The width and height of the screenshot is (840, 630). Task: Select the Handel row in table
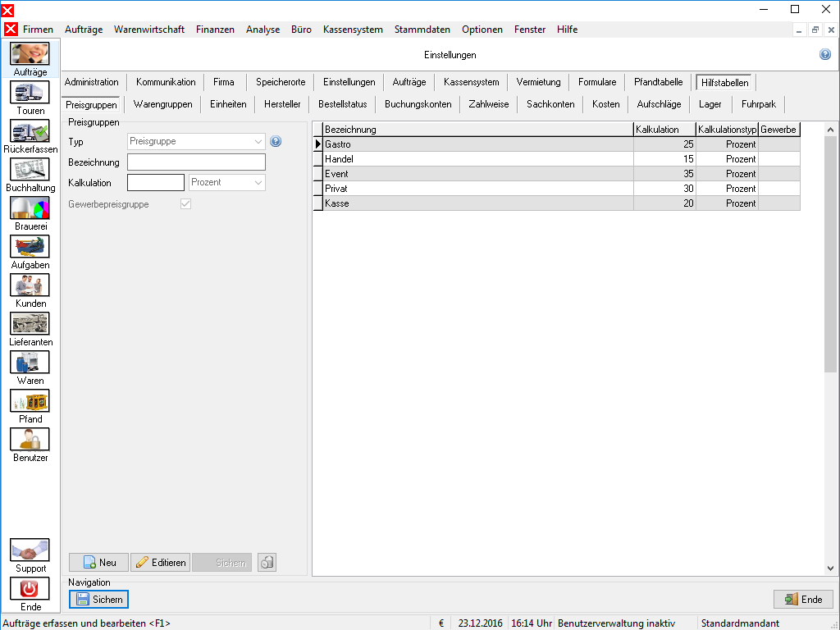tap(557, 159)
